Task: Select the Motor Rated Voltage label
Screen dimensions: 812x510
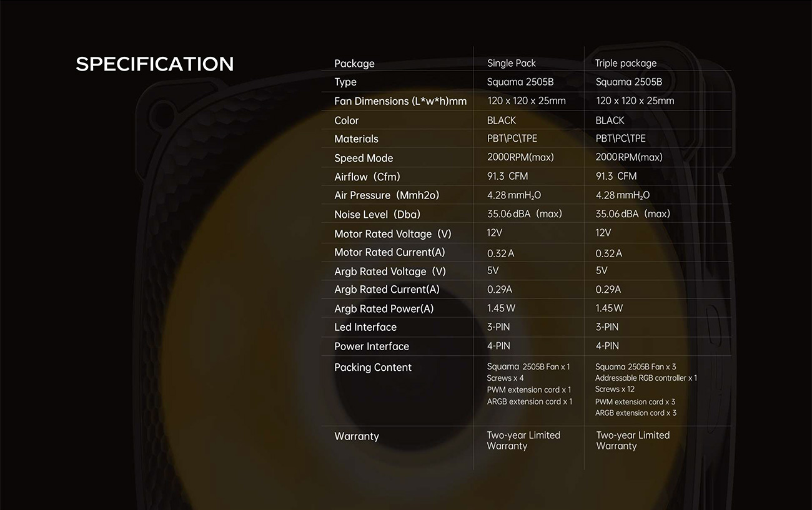Action: (392, 233)
